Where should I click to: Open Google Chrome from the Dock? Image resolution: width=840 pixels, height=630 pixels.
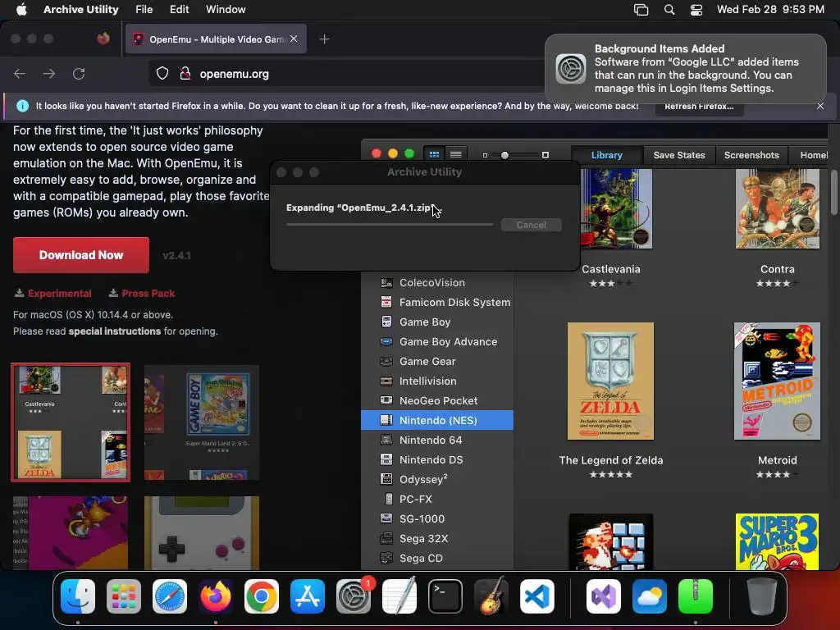(262, 596)
